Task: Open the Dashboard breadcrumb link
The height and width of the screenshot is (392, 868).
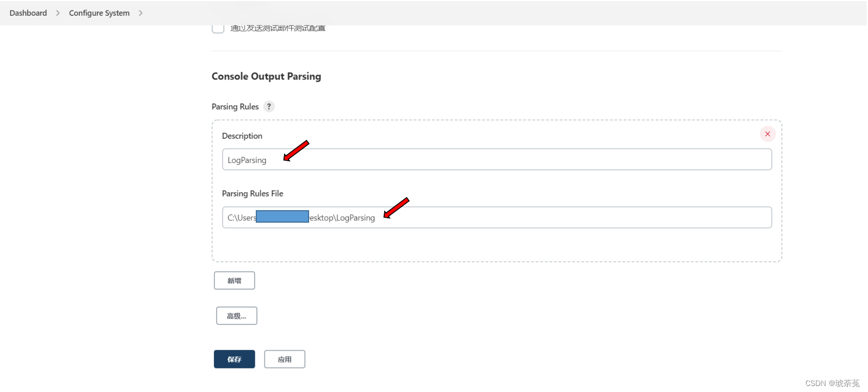Action: coord(28,13)
